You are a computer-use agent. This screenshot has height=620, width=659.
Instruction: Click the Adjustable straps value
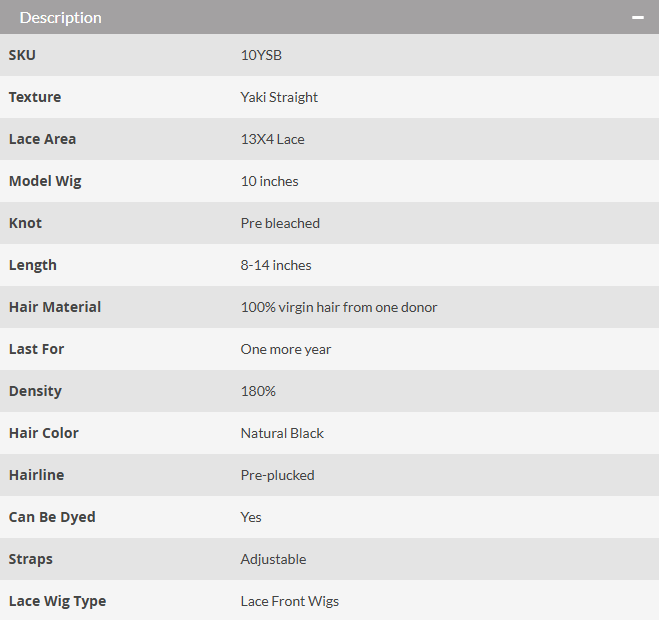tap(273, 559)
